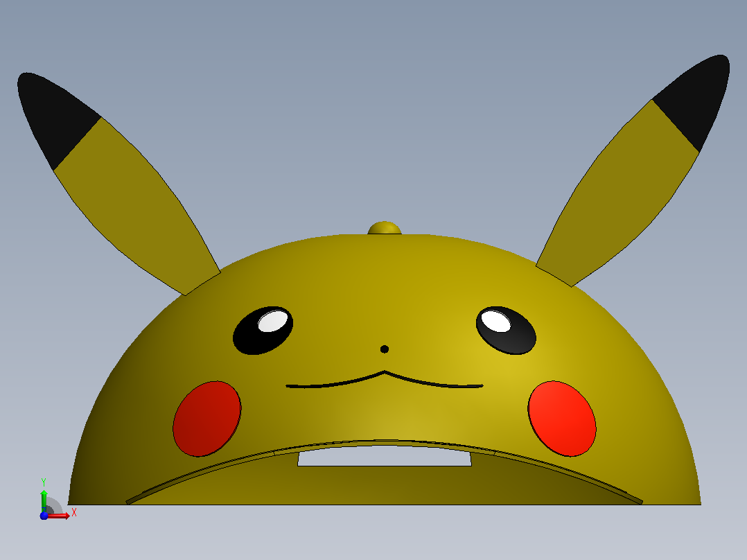Select the small black nose dot
Viewport: 747px width, 560px height.
tap(385, 349)
